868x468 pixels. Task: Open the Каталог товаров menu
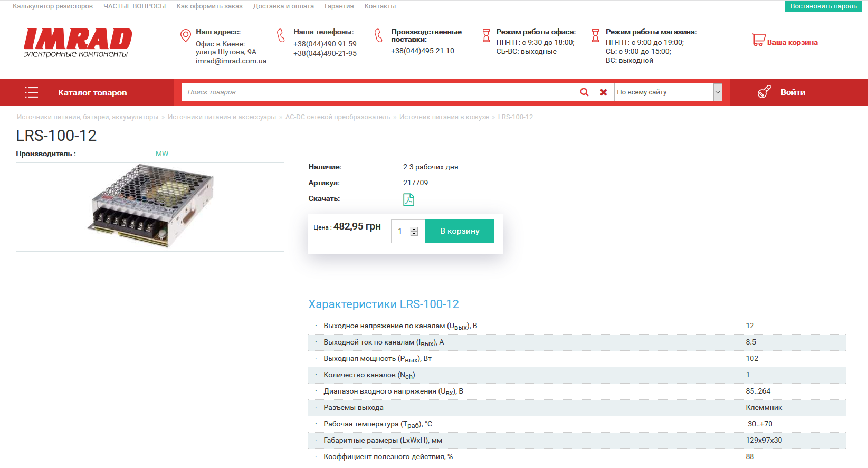click(92, 92)
